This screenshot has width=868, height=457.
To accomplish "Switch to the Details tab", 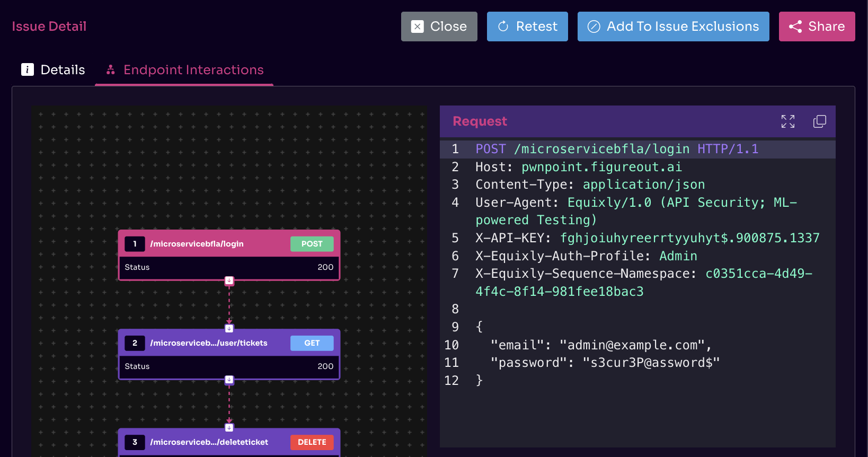I will pos(53,70).
